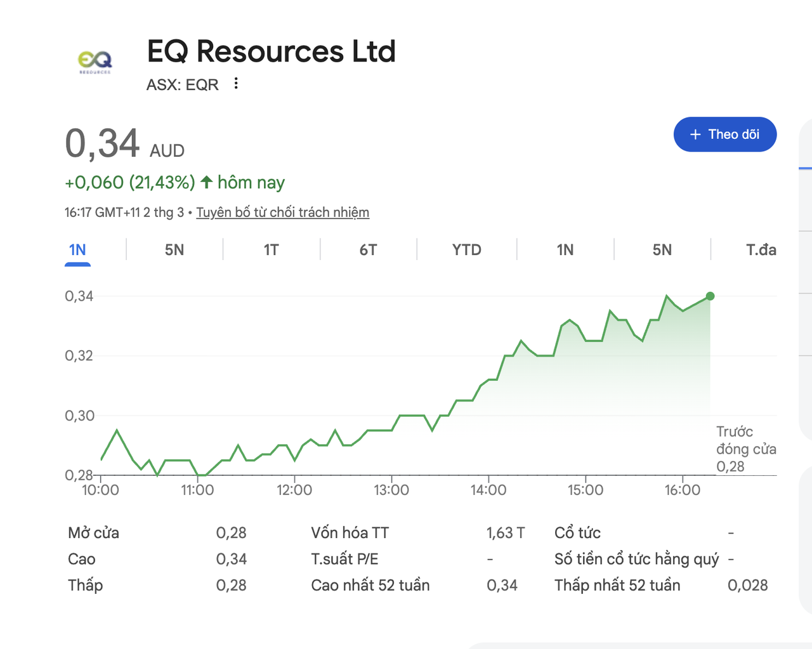Click the company name EQ Resources Ltd

[272, 51]
